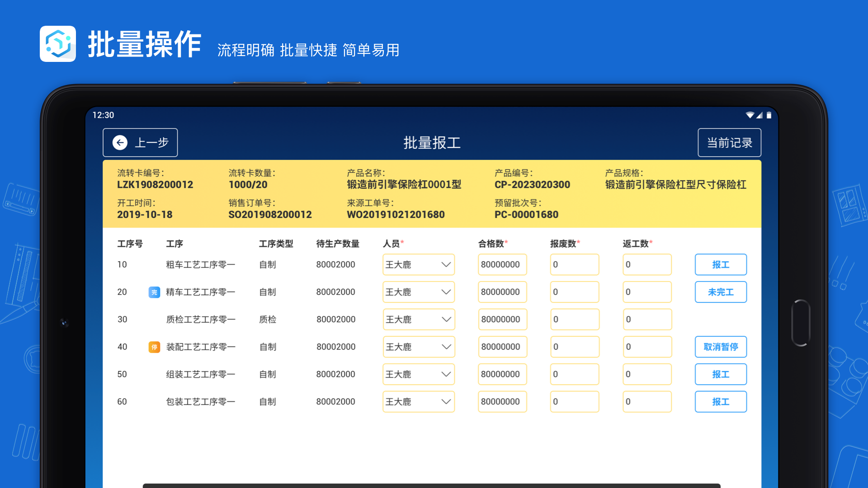Select 王大鹿 in the 组装工艺工序零一 row
Image resolution: width=868 pixels, height=488 pixels.
(418, 374)
